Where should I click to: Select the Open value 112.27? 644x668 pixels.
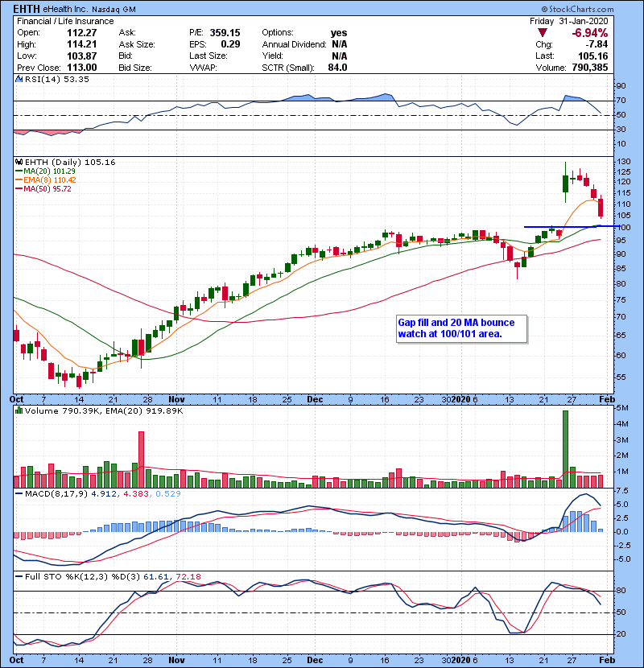tap(82, 33)
